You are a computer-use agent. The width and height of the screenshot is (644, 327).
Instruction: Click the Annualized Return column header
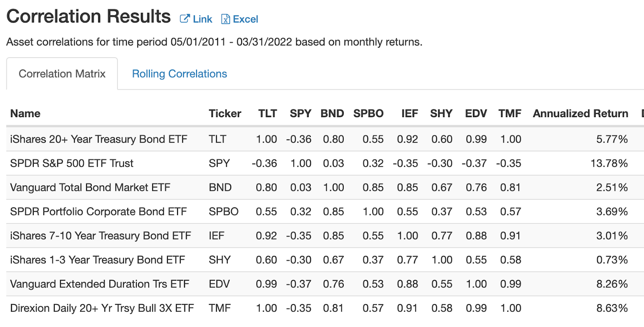[x=580, y=114]
